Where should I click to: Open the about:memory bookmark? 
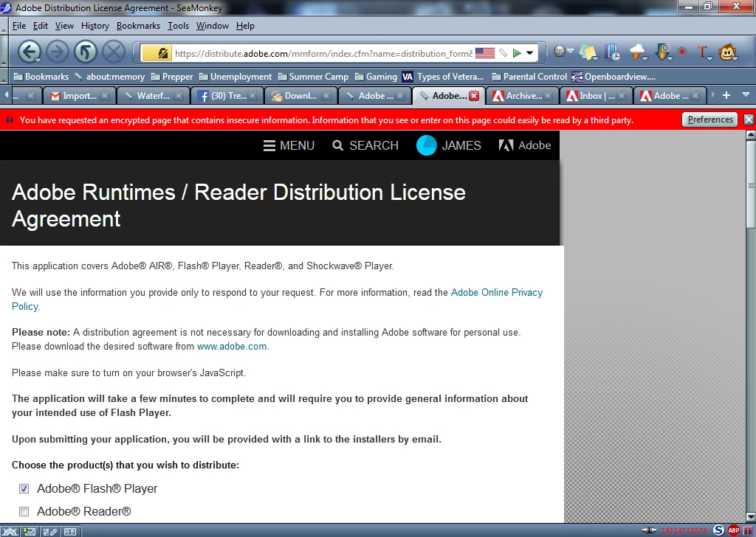(x=109, y=77)
